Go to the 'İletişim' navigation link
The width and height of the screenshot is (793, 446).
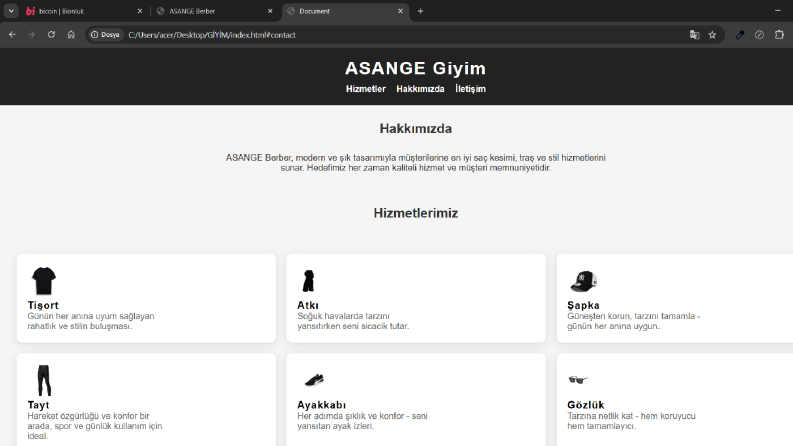click(470, 89)
